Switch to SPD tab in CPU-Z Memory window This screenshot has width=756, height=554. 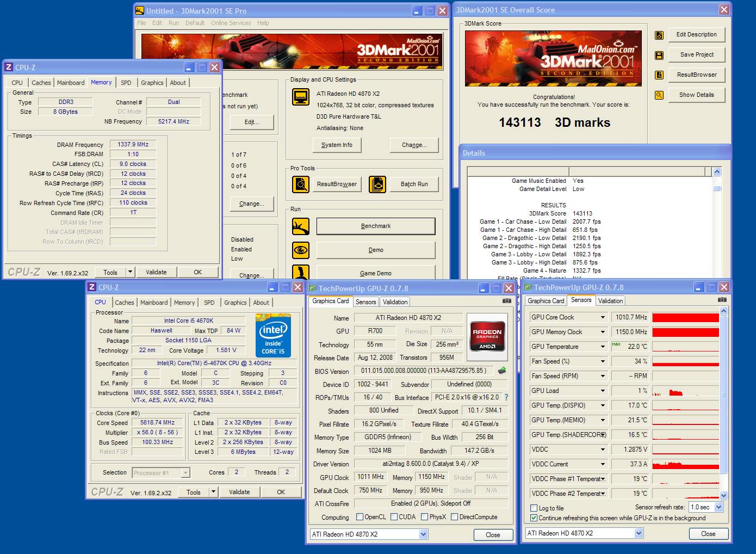pyautogui.click(x=126, y=83)
